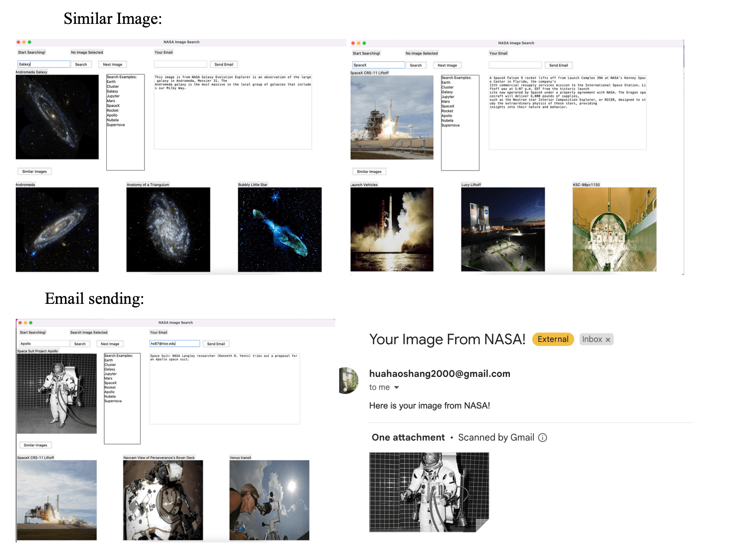Select the SpaceX CRS-11 Liftoff thumbnail in the Apollo window

[57, 500]
